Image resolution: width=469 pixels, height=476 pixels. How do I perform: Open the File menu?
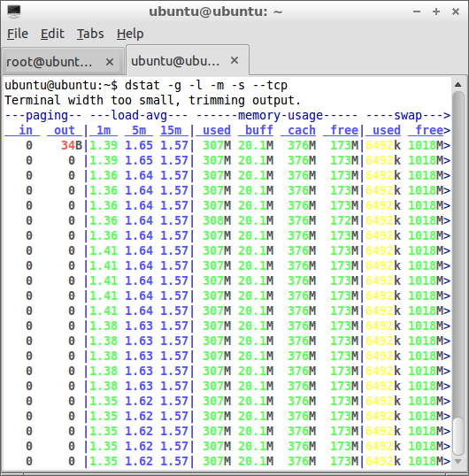point(18,34)
